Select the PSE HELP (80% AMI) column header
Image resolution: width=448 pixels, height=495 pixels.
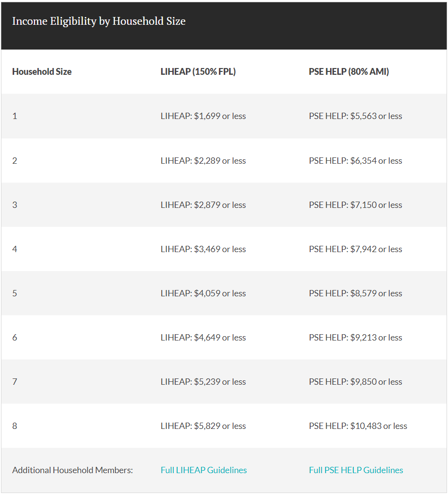click(x=348, y=72)
